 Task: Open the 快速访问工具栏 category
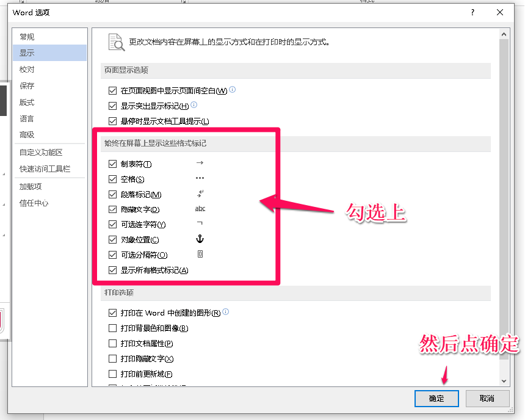pos(49,169)
